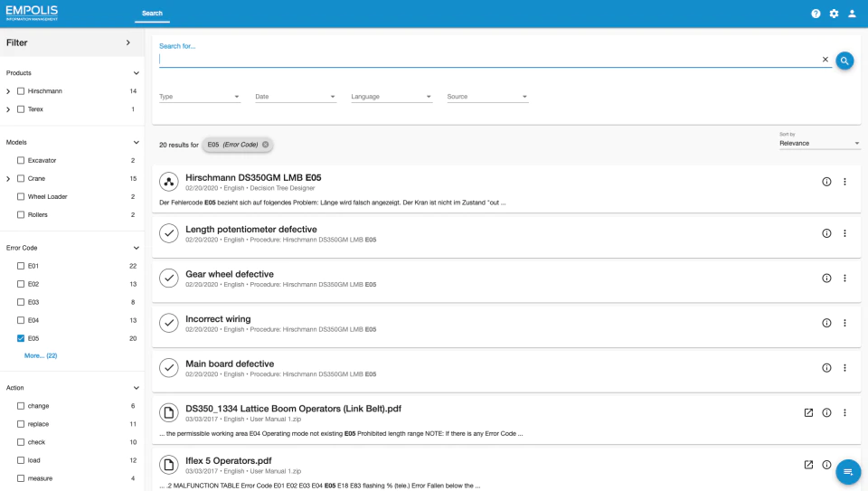
Task: Open the Language dropdown
Action: coord(392,97)
